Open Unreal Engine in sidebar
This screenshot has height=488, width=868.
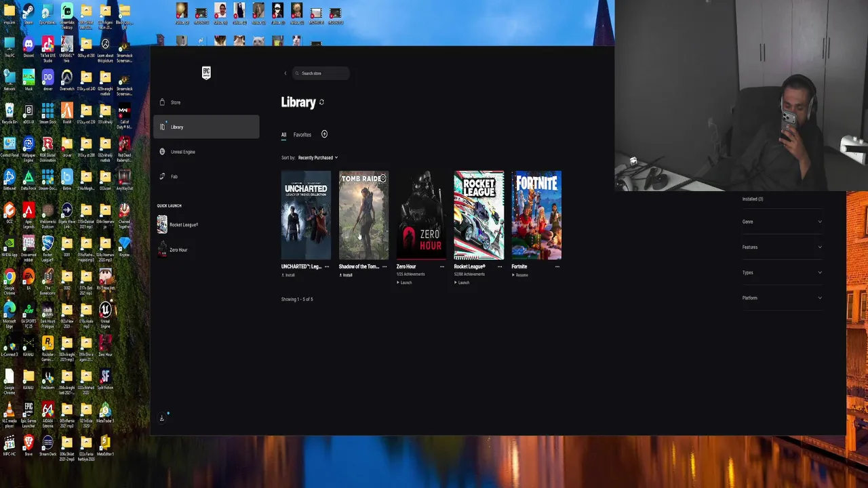click(x=206, y=152)
